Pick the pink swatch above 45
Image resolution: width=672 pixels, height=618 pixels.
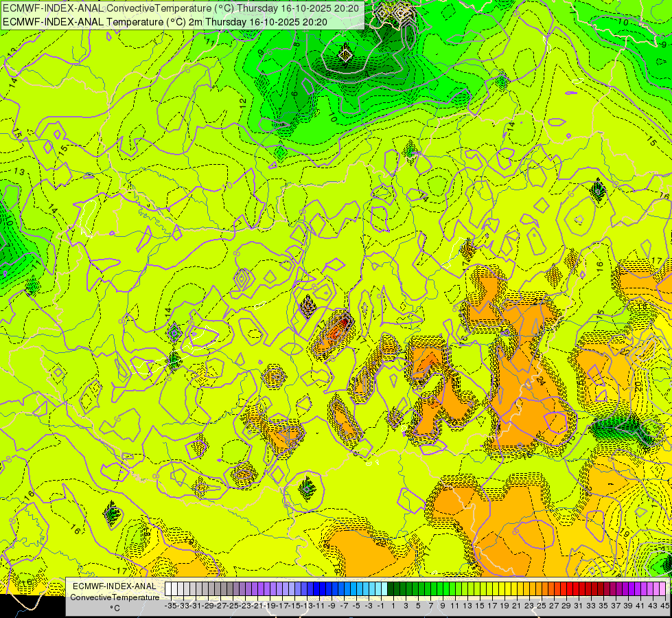pos(662,588)
